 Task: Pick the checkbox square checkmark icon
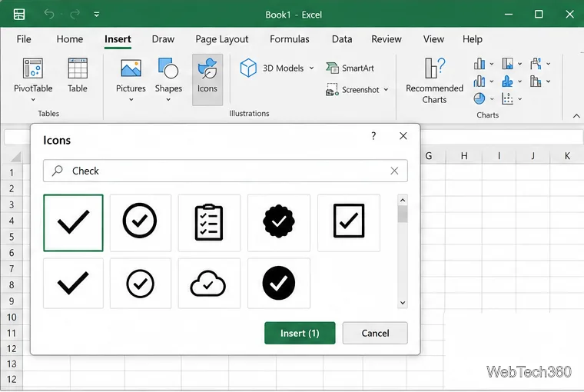[x=349, y=222]
